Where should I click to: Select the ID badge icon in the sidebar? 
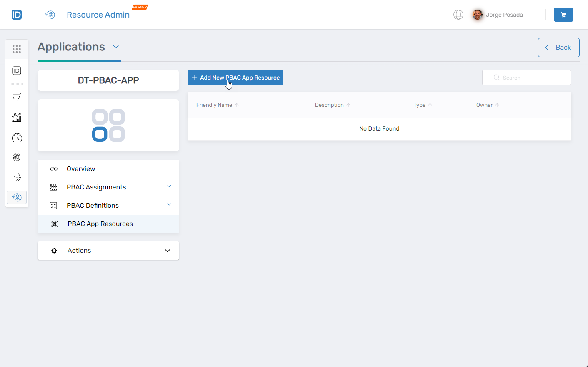[x=17, y=70]
